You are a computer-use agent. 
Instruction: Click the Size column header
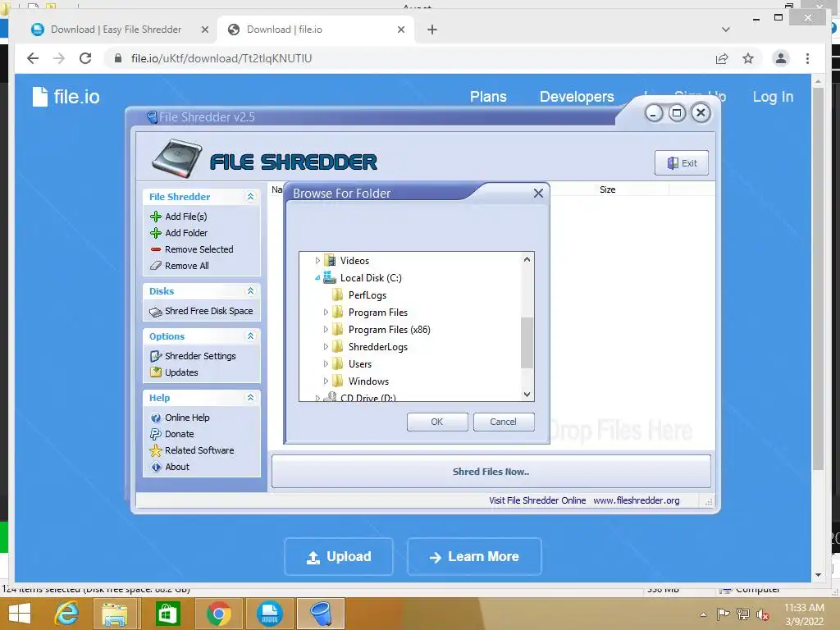(608, 189)
